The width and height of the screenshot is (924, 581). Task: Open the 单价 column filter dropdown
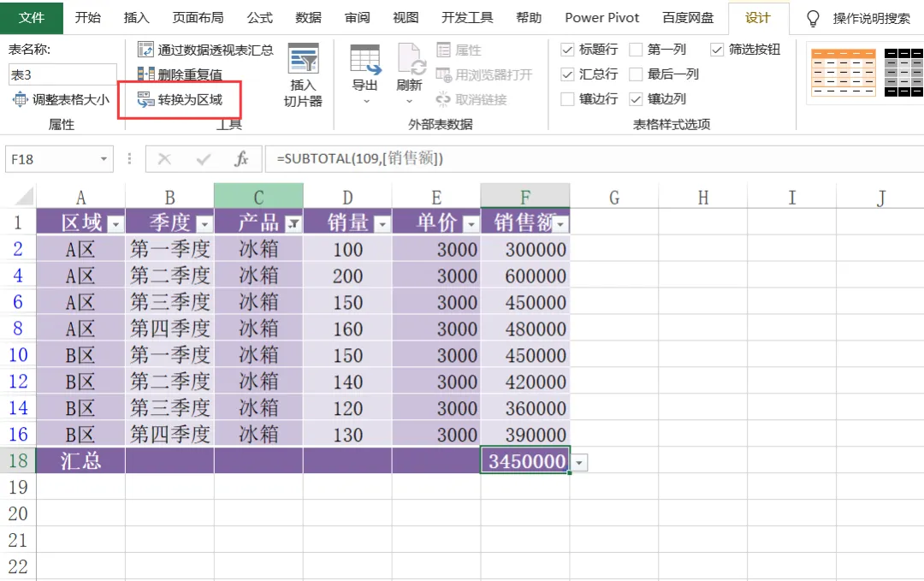tap(471, 224)
